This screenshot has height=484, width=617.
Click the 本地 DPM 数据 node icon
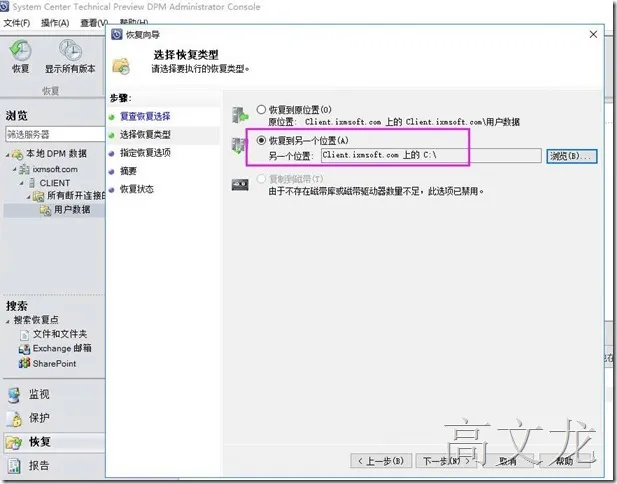[x=17, y=154]
